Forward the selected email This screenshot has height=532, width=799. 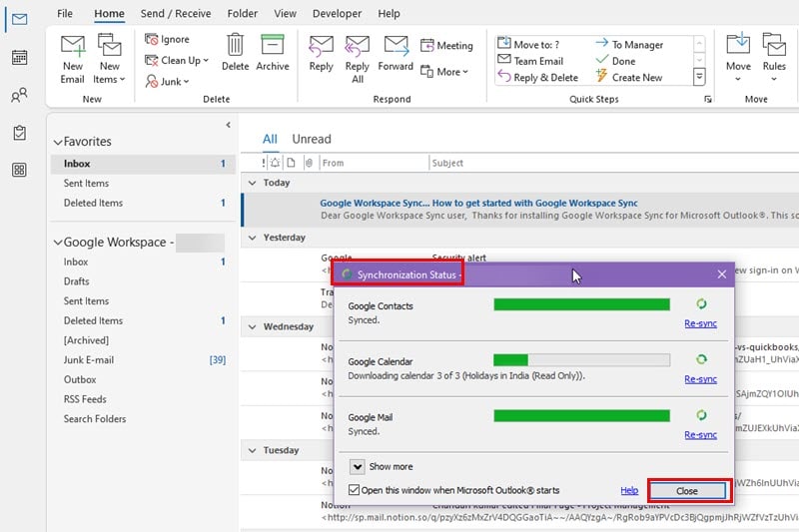click(396, 53)
